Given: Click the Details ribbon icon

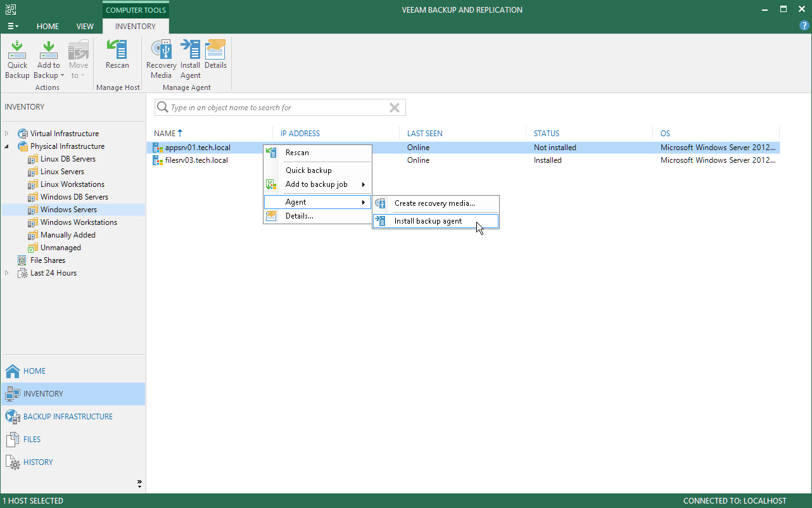Looking at the screenshot, I should pos(215,49).
